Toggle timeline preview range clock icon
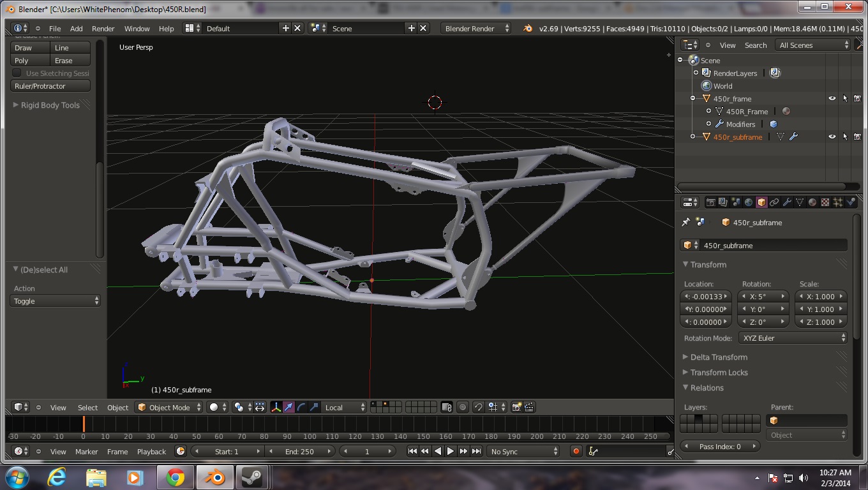The width and height of the screenshot is (868, 490). click(x=181, y=451)
